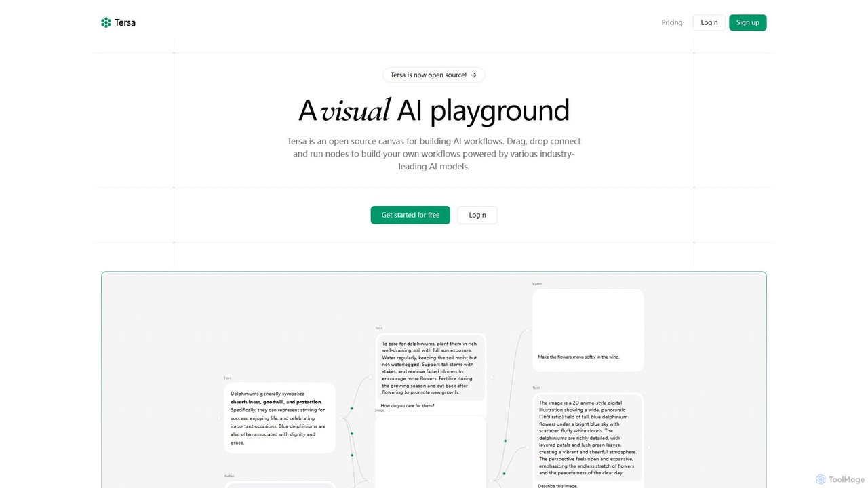Click 'Make the flowers move softly in the wind.'
The width and height of the screenshot is (868, 488).
tap(578, 357)
